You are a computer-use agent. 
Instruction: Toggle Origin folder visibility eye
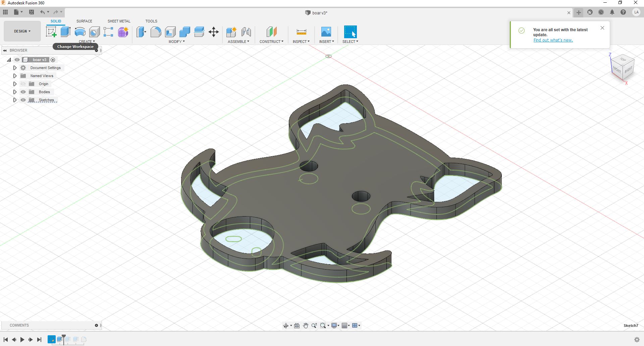(x=23, y=84)
